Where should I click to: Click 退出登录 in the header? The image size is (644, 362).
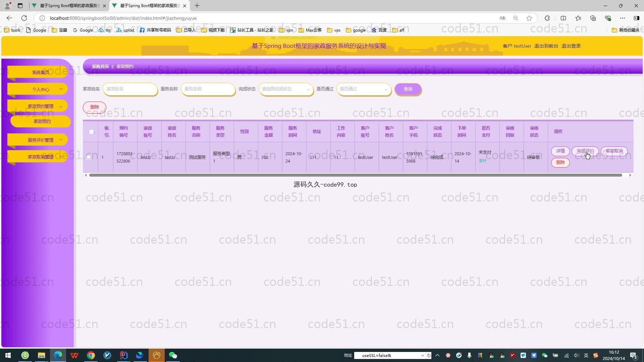(x=571, y=46)
